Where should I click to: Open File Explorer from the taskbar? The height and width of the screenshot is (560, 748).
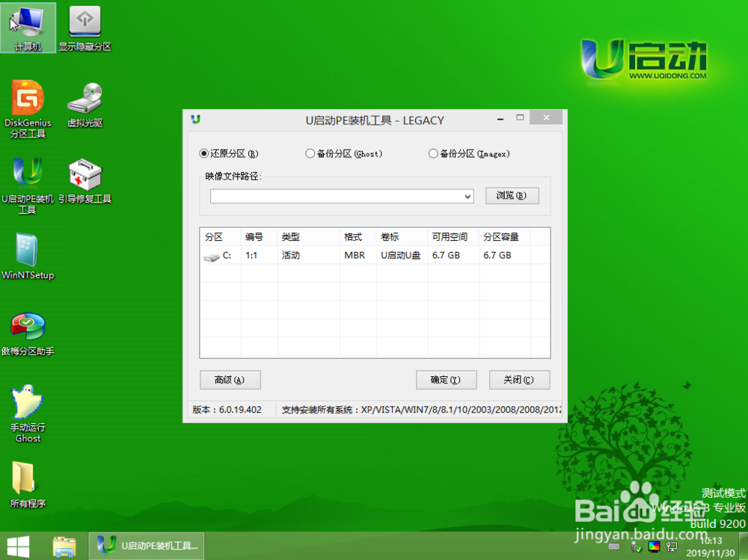64,547
